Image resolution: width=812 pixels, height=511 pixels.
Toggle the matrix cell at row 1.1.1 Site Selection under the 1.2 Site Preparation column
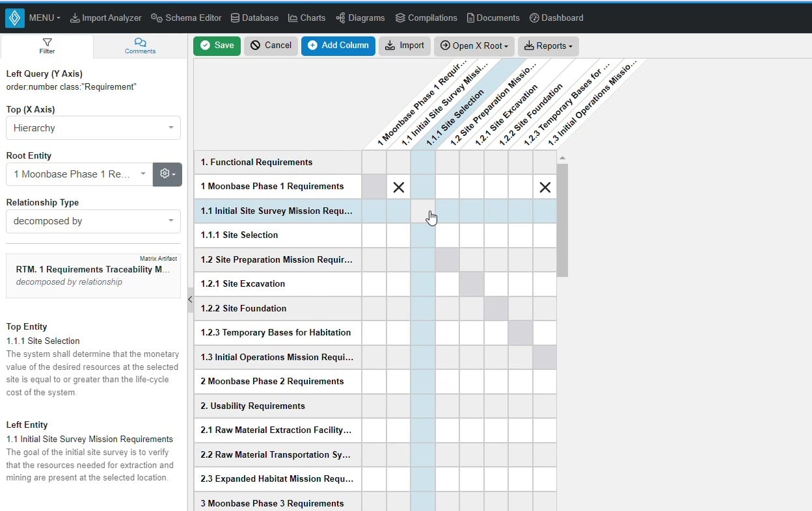tap(447, 235)
